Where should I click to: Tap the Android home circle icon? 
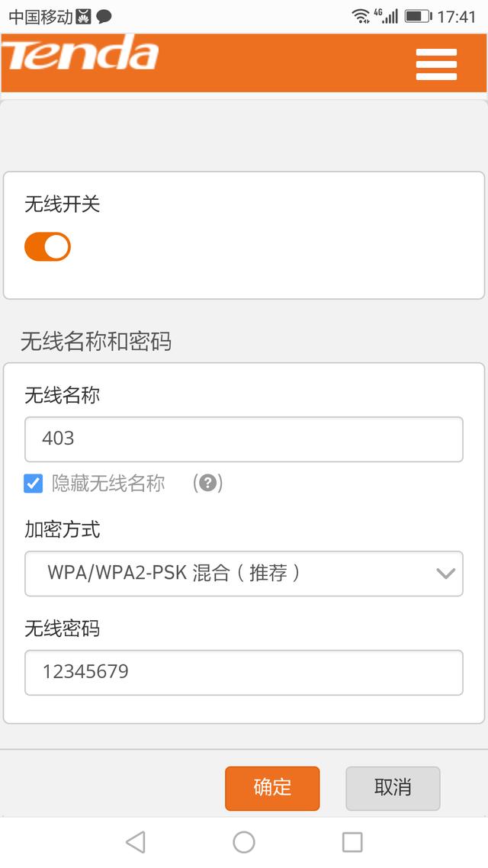[244, 842]
